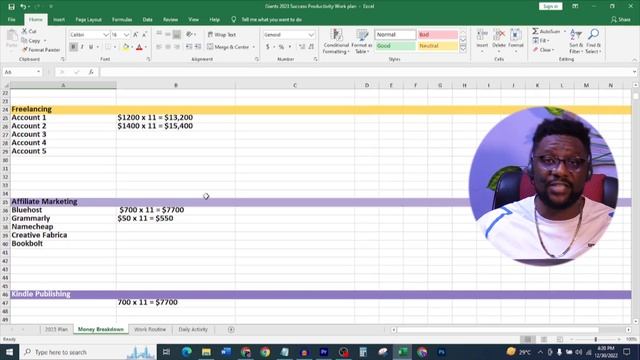Viewport: 640px width, 360px height.
Task: Toggle align text left
Action: (x=159, y=47)
